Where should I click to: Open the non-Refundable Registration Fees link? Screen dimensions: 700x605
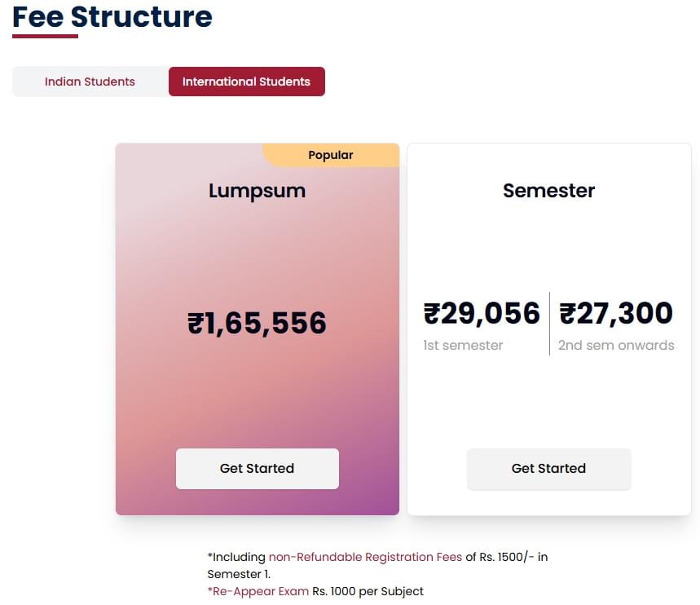click(x=365, y=557)
